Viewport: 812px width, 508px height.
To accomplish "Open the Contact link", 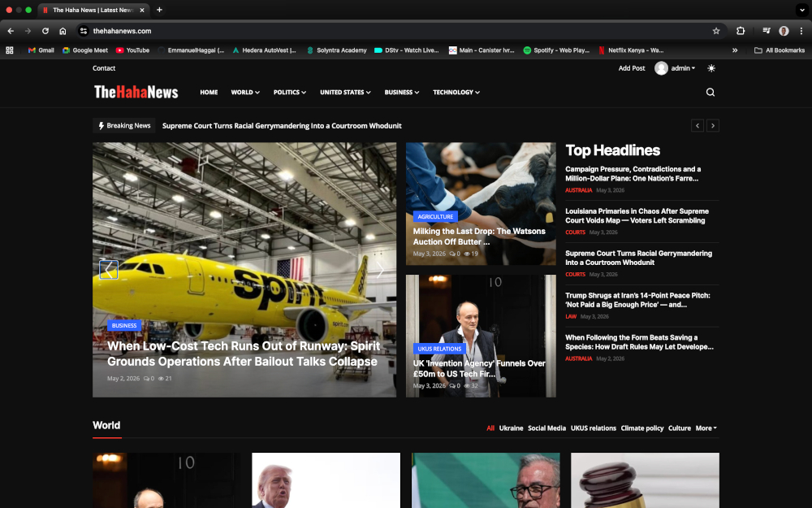I will 104,68.
